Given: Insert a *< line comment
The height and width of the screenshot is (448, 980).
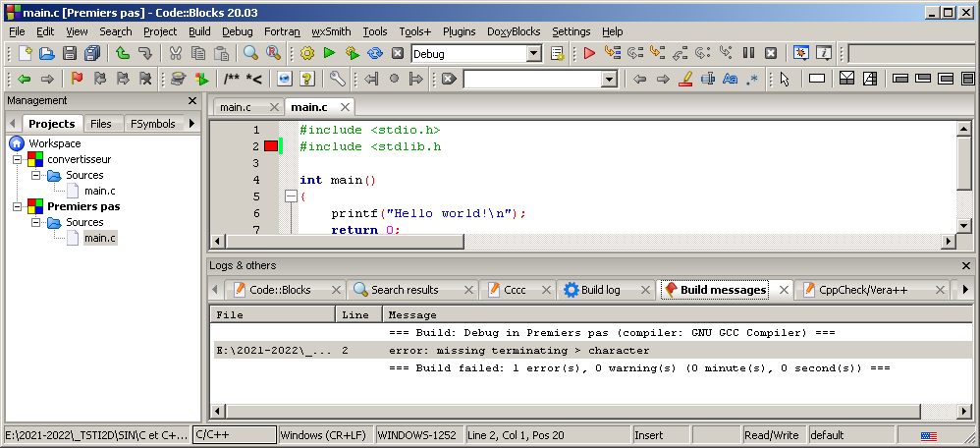Looking at the screenshot, I should 253,79.
